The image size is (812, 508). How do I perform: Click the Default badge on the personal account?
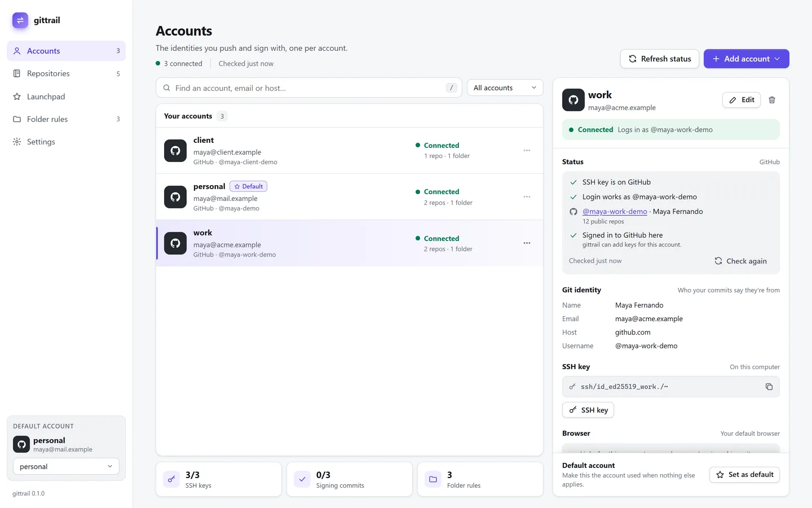pyautogui.click(x=249, y=186)
